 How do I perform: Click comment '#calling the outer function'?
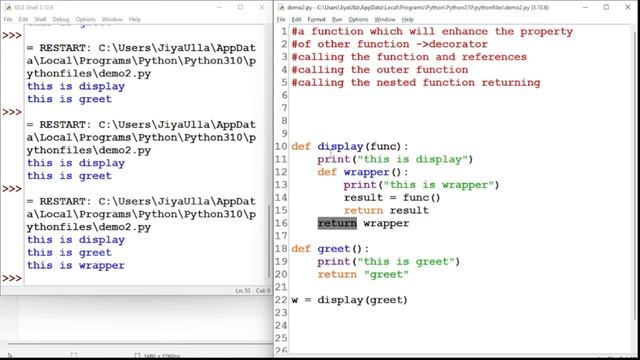(380, 70)
